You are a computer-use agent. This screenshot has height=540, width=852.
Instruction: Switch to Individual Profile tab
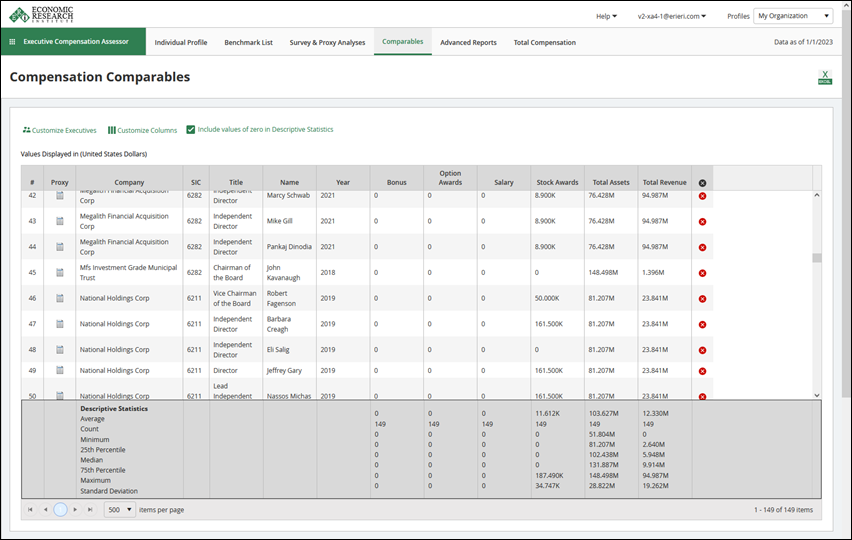tap(181, 42)
